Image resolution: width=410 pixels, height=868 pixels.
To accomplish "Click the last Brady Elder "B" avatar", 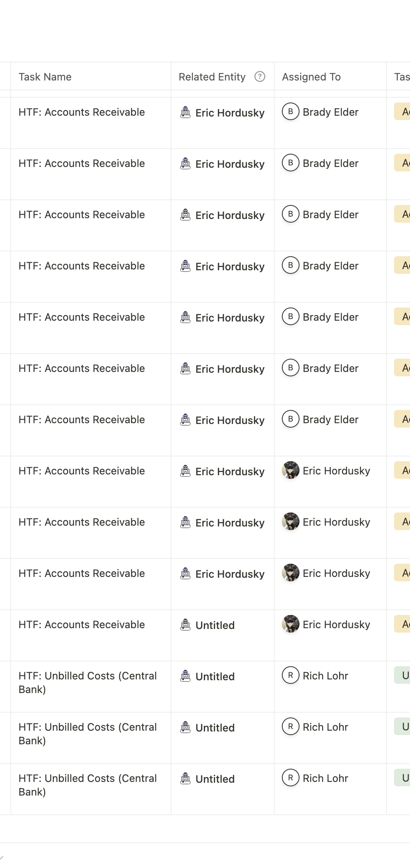I will (x=291, y=419).
